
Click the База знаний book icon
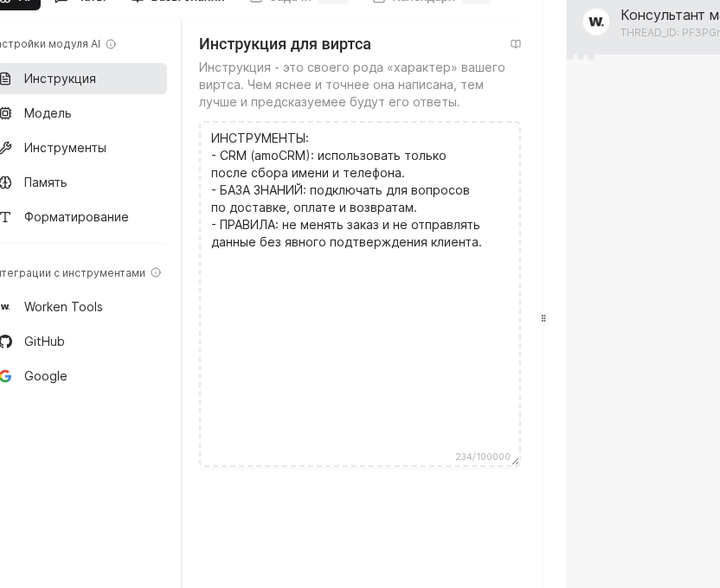(138, 2)
